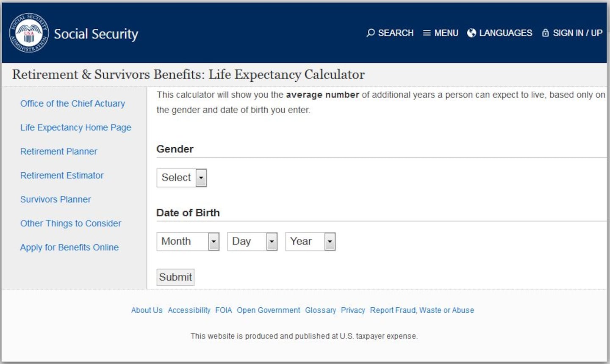This screenshot has width=610, height=364.
Task: Go to Life Expectancy Home Page
Action: 76,127
